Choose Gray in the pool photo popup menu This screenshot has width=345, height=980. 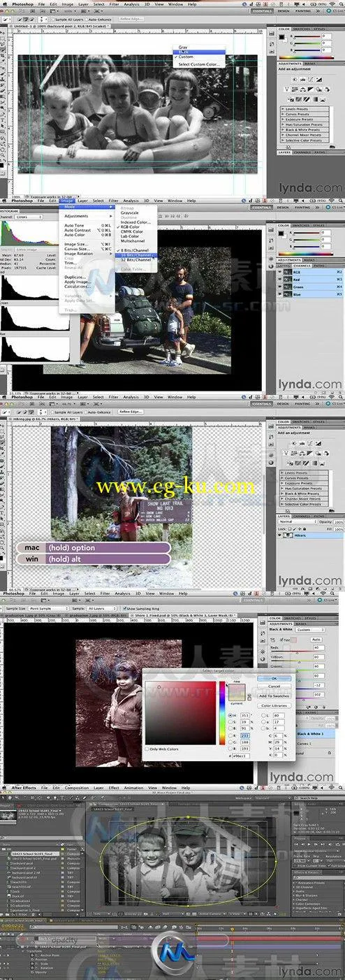point(183,47)
